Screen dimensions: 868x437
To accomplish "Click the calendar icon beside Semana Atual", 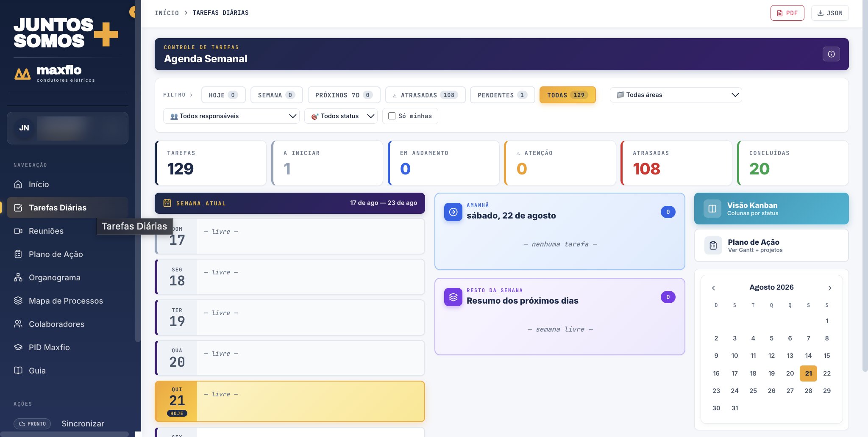I will [167, 203].
